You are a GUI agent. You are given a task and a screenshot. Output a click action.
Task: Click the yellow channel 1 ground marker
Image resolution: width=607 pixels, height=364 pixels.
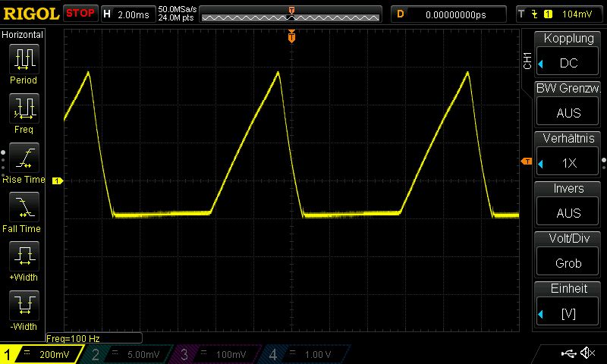pos(58,180)
